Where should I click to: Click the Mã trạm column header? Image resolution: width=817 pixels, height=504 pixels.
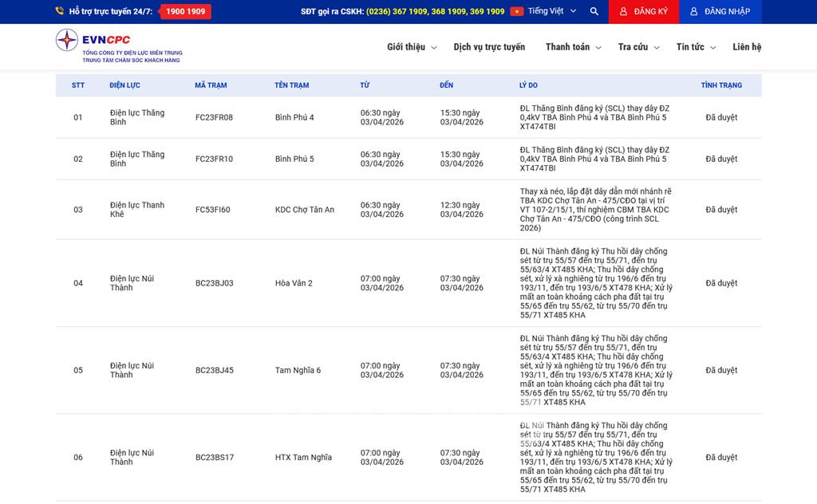211,85
